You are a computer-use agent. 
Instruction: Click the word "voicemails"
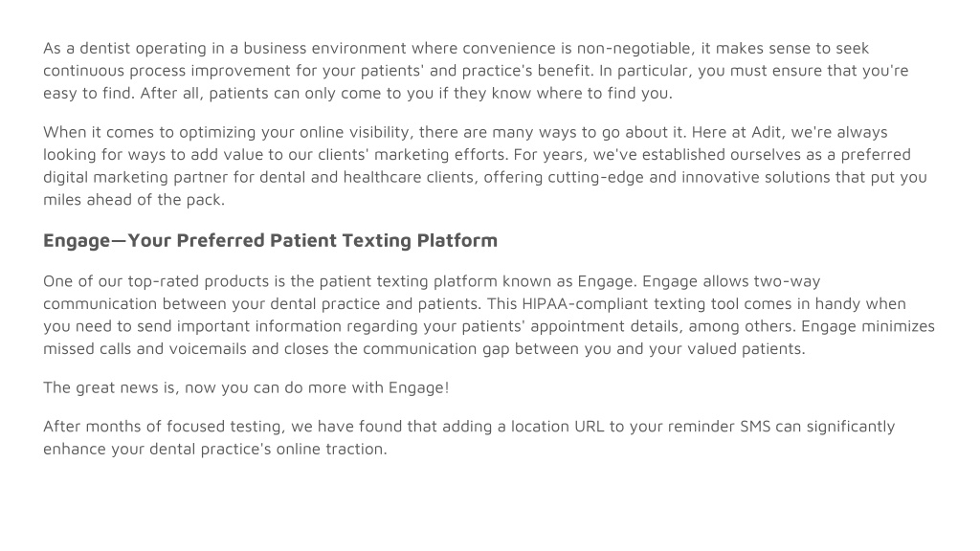tap(208, 348)
